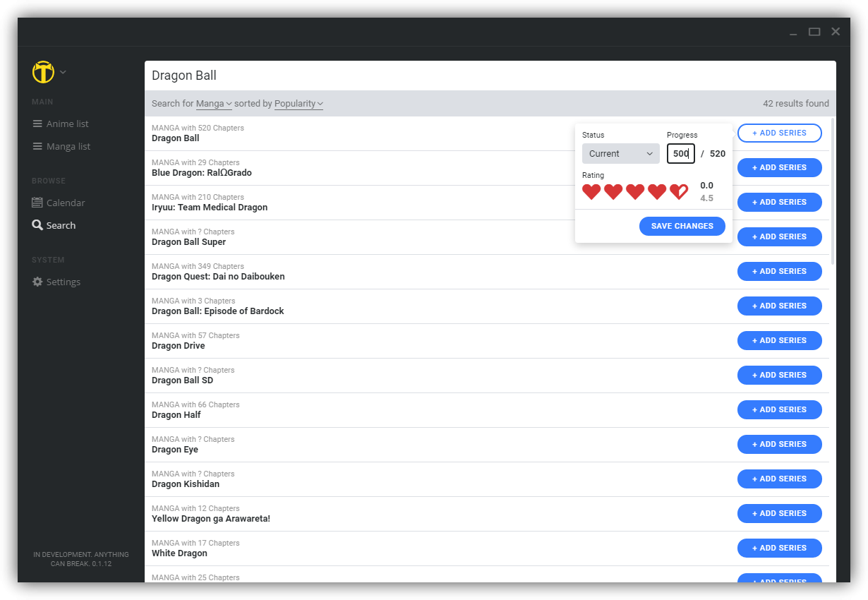Add the White Dragon series
Image resolution: width=868 pixels, height=600 pixels.
tap(780, 548)
